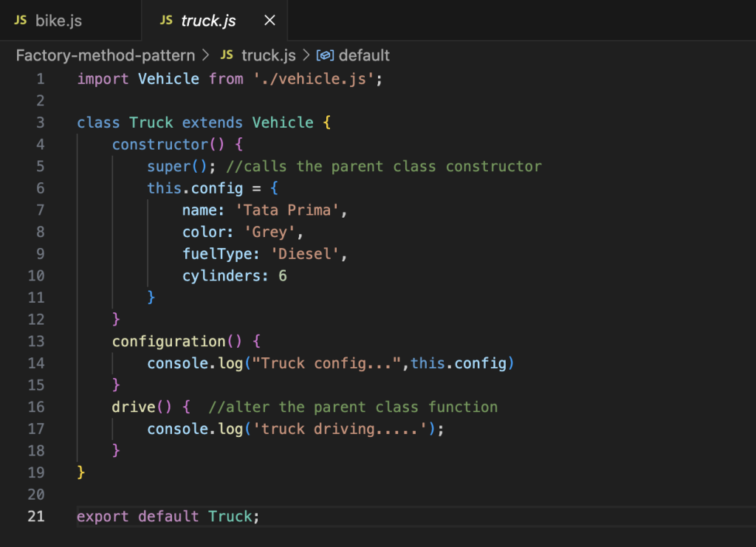
Task: Click the 'truck driving.....' string
Action: [x=340, y=429]
